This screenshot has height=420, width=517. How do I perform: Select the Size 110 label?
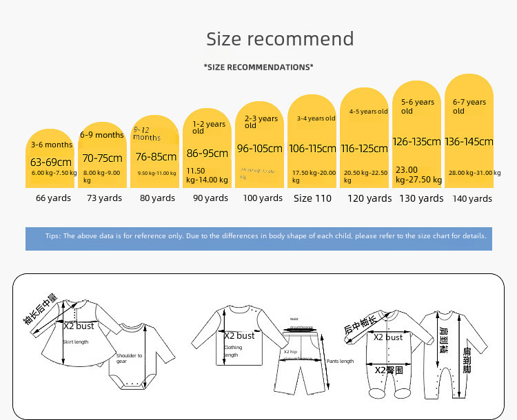click(x=312, y=198)
